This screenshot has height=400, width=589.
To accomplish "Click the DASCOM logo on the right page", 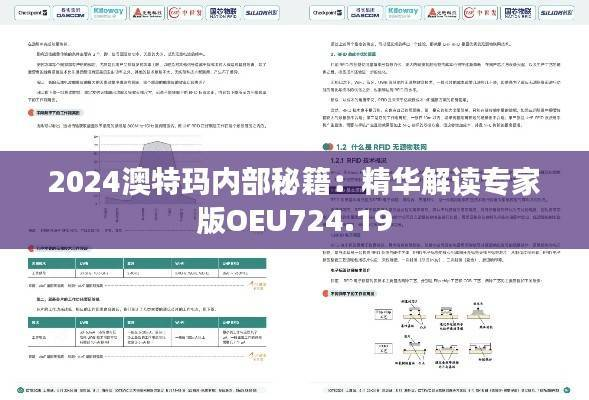I will (x=365, y=13).
